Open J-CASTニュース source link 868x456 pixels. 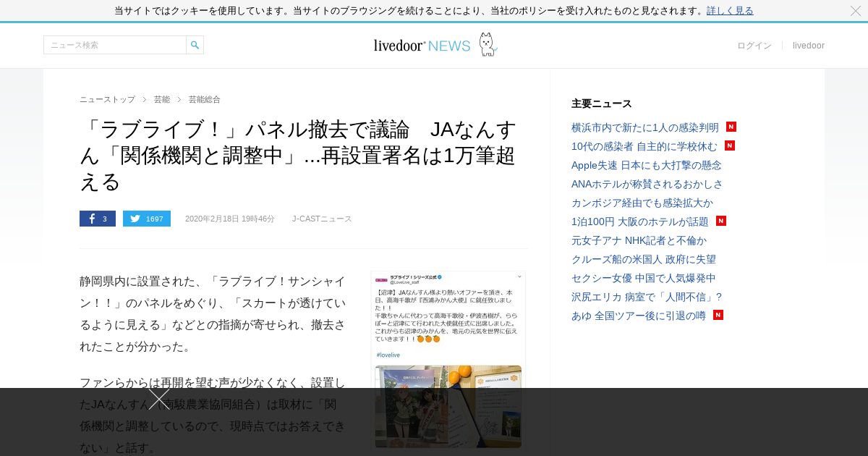[322, 219]
